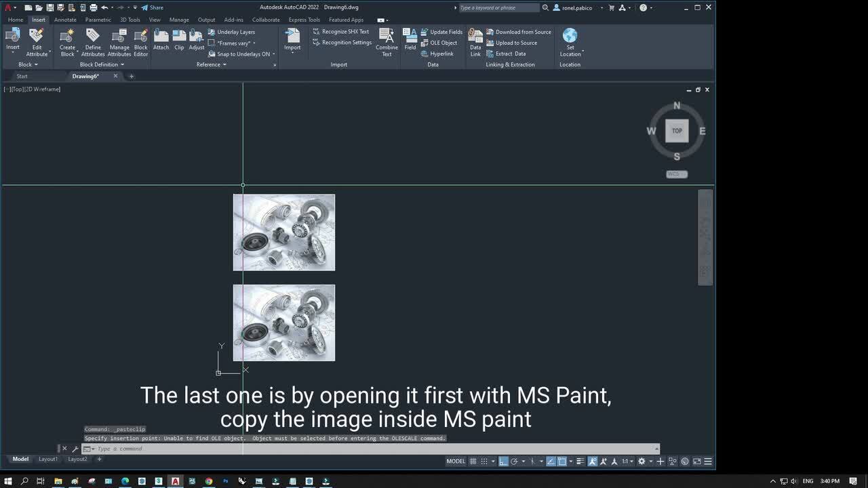
Task: Open the Layout1 tab
Action: click(x=48, y=459)
